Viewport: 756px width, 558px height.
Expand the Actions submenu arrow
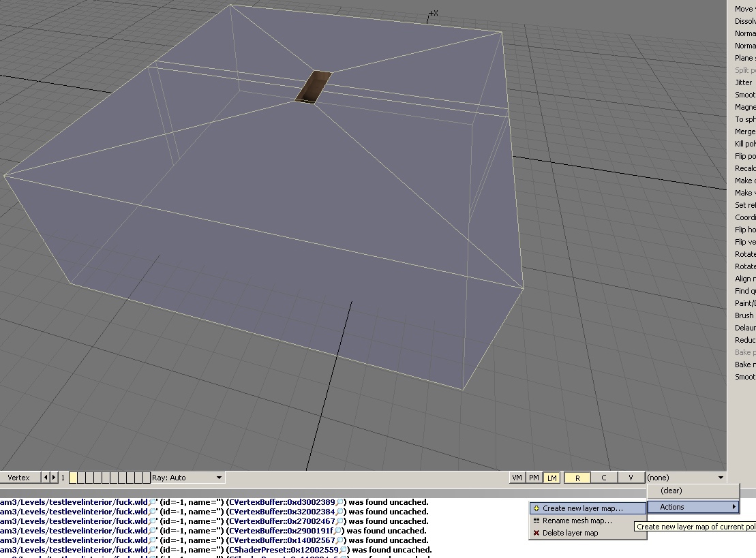(x=734, y=507)
